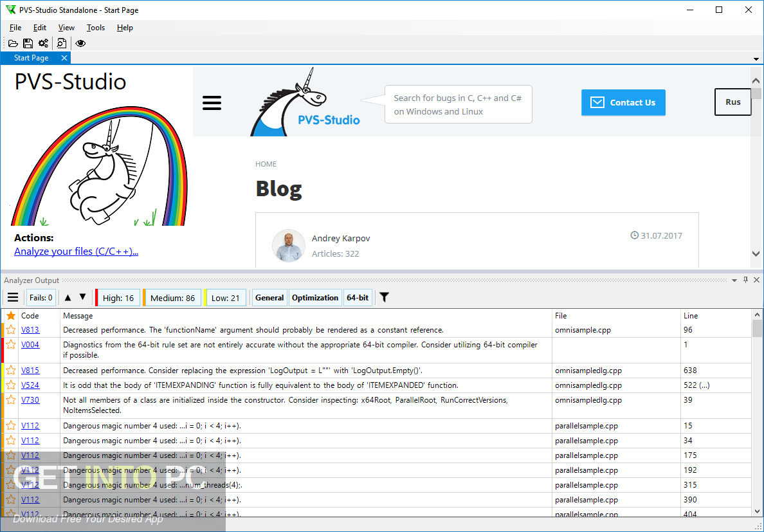This screenshot has height=532, width=764.
Task: Click the find-in-document toolbar icon
Action: 61,43
